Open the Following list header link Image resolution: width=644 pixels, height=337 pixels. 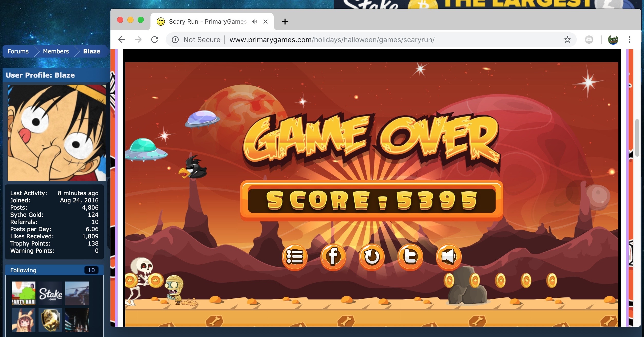click(x=23, y=270)
